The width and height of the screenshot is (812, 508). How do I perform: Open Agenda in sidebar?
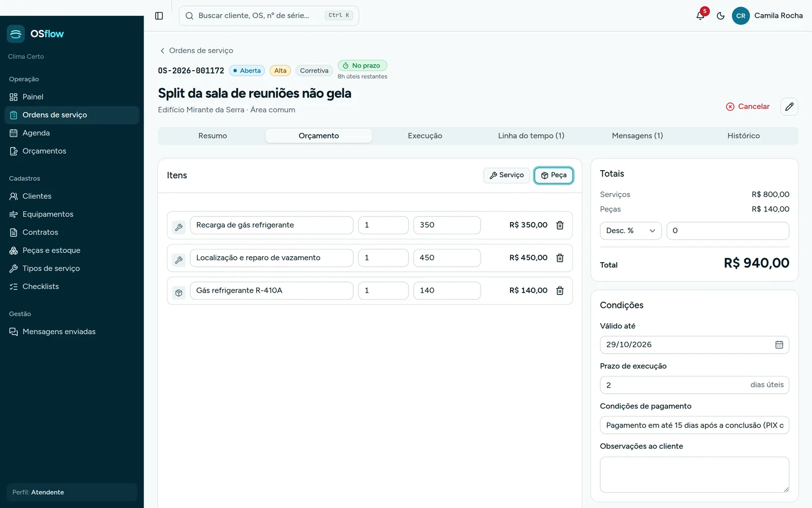72,133
